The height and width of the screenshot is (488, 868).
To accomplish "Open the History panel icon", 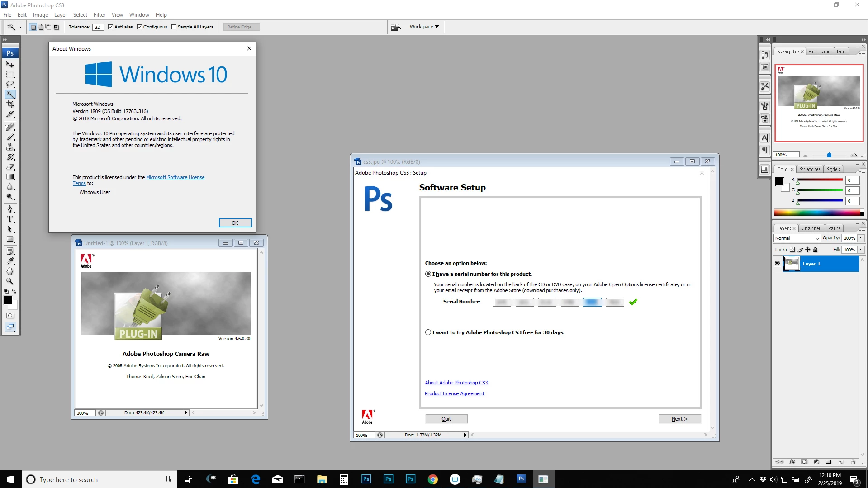I will click(764, 55).
